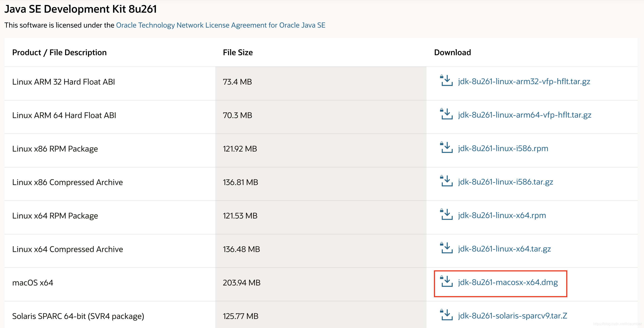Download jdk-8u261-linux-i586.rpm file

point(503,148)
